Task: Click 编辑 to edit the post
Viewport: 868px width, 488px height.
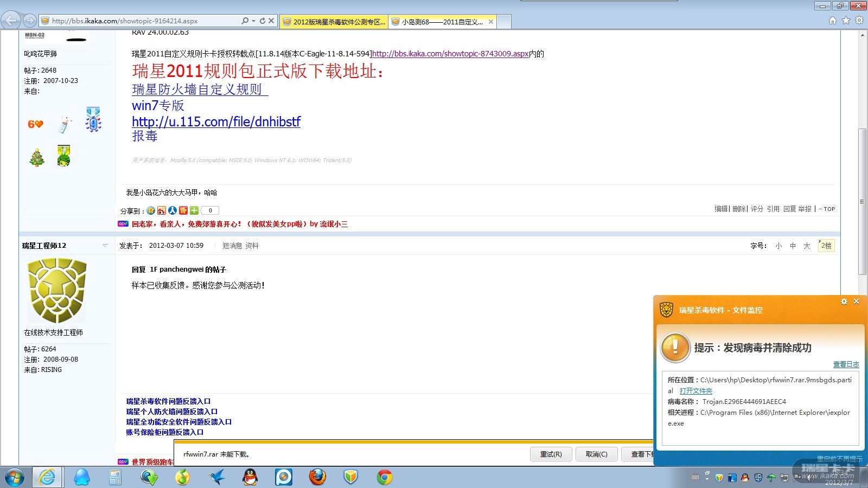Action: pyautogui.click(x=721, y=209)
